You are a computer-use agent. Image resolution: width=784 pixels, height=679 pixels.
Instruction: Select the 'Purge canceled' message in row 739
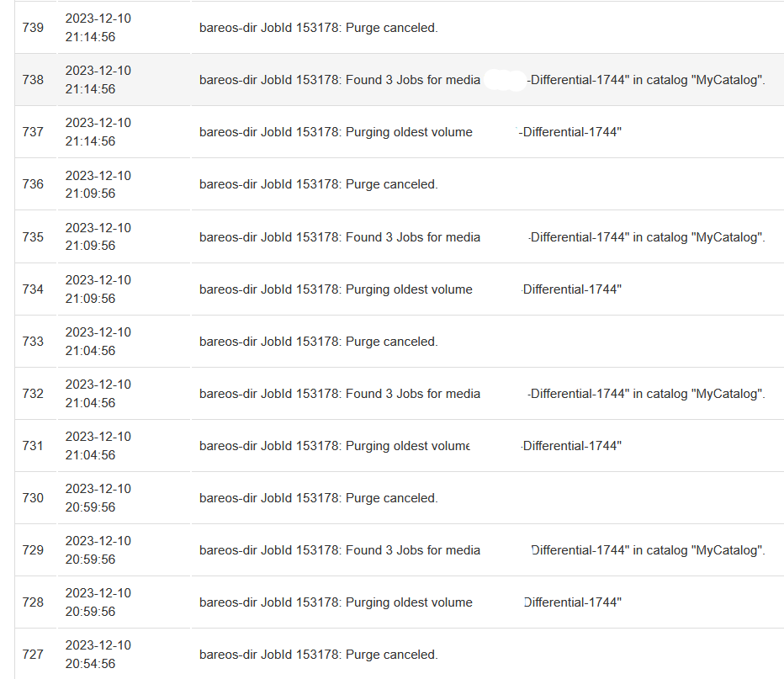pos(318,28)
